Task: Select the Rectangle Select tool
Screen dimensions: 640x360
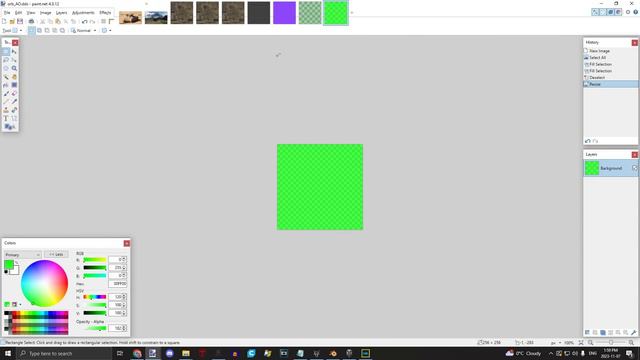Action: (6, 52)
